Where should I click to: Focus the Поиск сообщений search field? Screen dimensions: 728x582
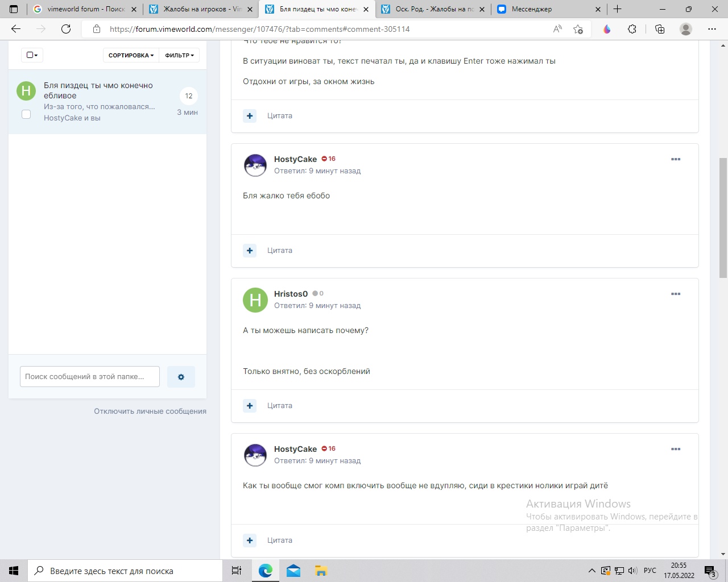click(x=89, y=377)
